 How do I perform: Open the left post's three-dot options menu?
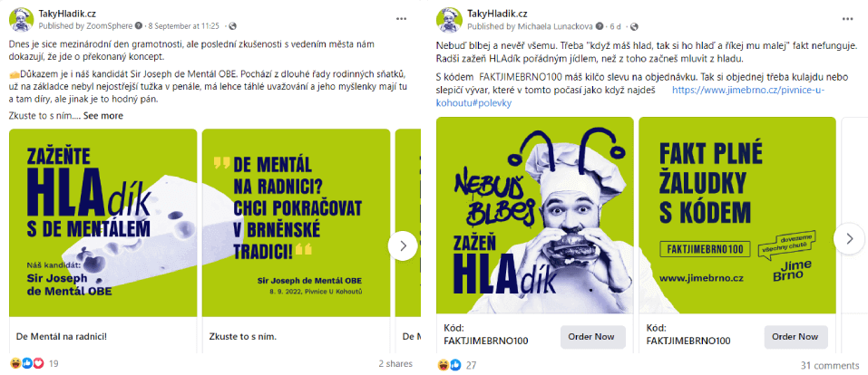pos(402,18)
